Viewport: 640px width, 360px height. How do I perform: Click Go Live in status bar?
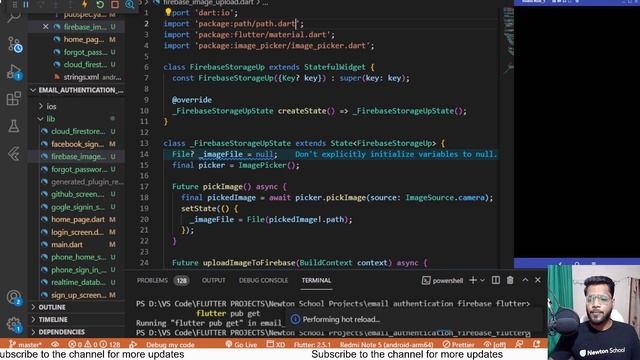pos(241,344)
